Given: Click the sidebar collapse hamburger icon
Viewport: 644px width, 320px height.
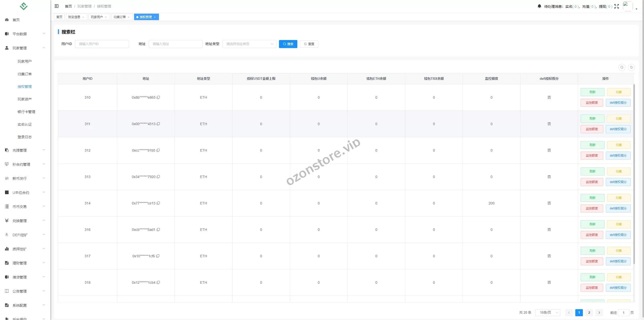Looking at the screenshot, I should [57, 6].
